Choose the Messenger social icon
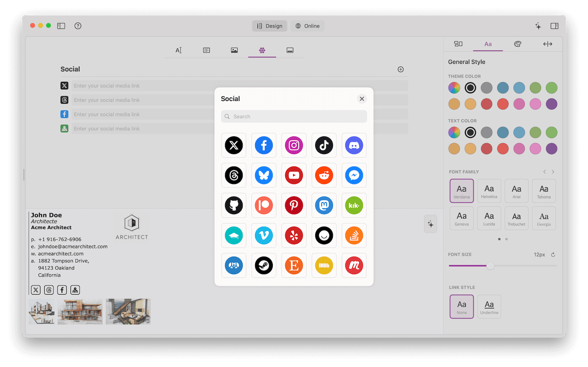 tap(354, 175)
